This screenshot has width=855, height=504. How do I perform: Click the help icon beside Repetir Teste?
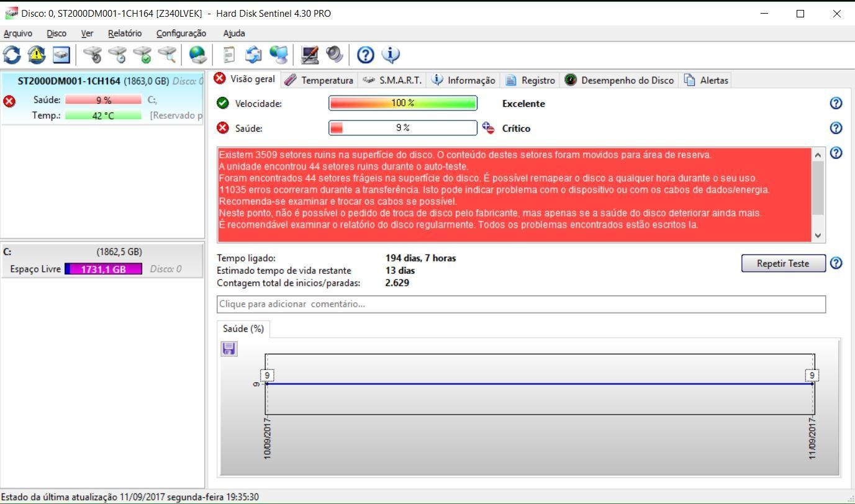(836, 263)
